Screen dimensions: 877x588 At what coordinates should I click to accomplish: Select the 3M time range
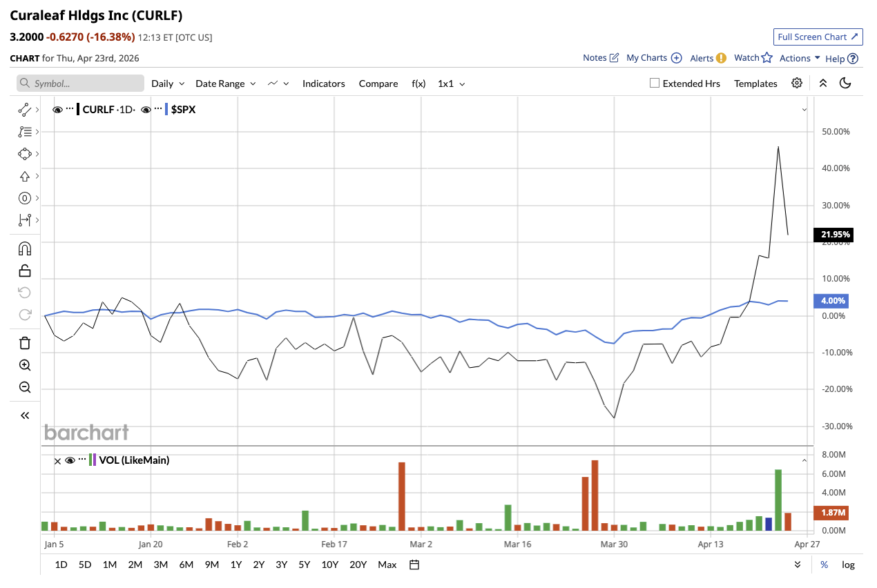160,565
